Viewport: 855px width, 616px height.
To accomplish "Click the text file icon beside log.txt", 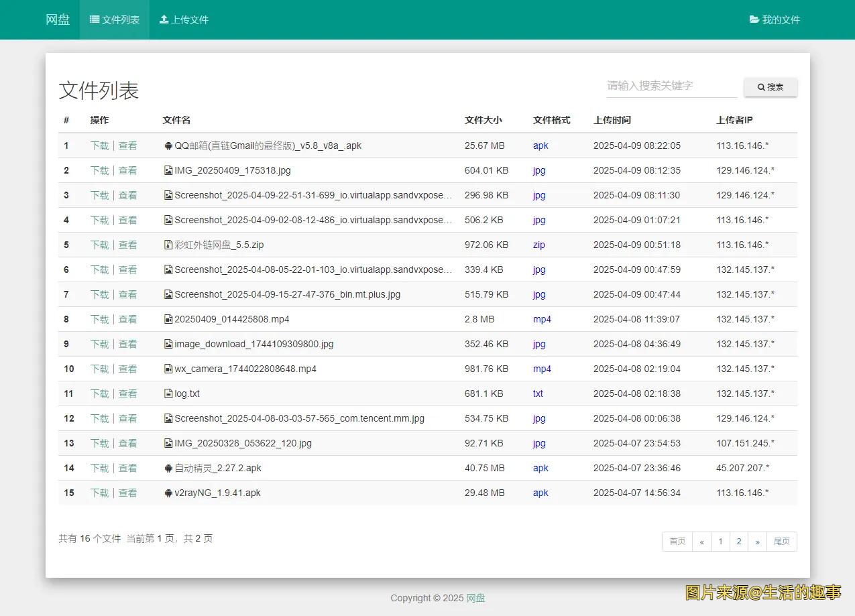I will 168,393.
